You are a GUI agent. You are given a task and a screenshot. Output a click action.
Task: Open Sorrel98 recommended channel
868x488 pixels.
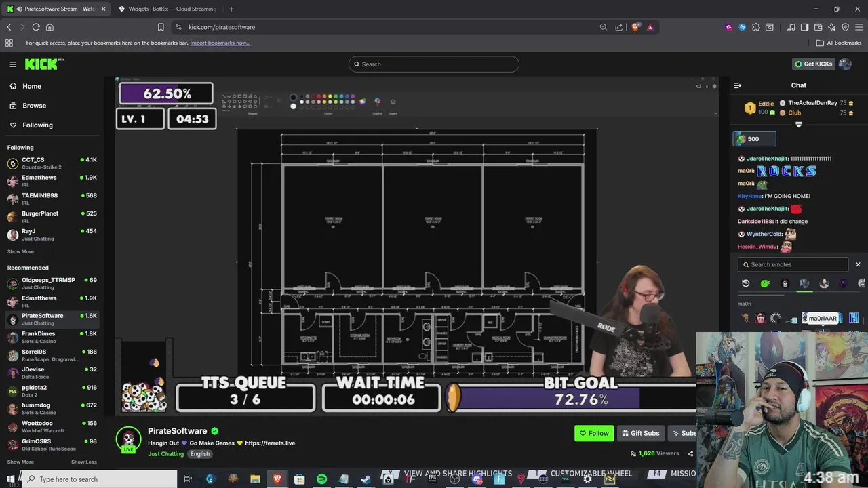(52, 355)
